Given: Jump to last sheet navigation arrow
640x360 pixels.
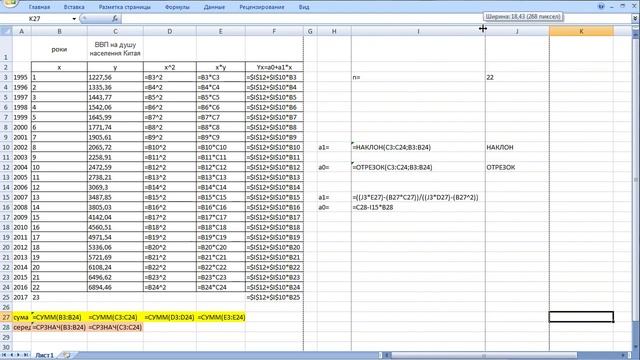Looking at the screenshot, I should pyautogui.click(x=26, y=356).
